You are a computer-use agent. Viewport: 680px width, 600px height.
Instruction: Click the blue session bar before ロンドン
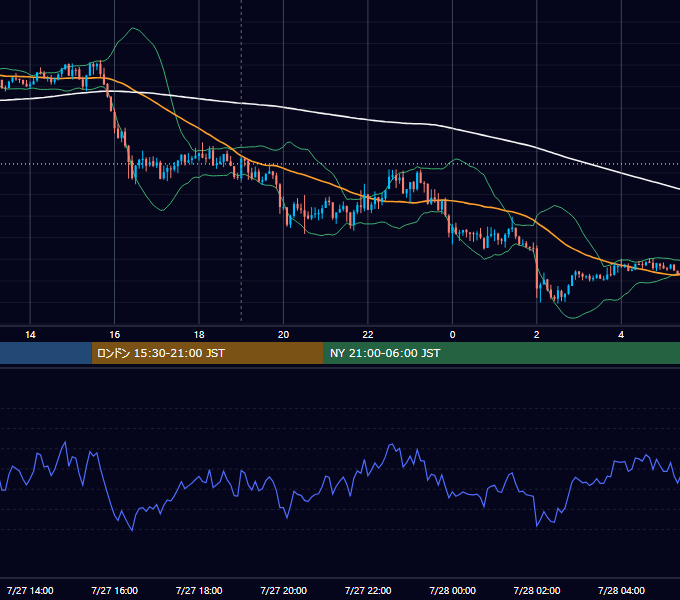[46, 353]
